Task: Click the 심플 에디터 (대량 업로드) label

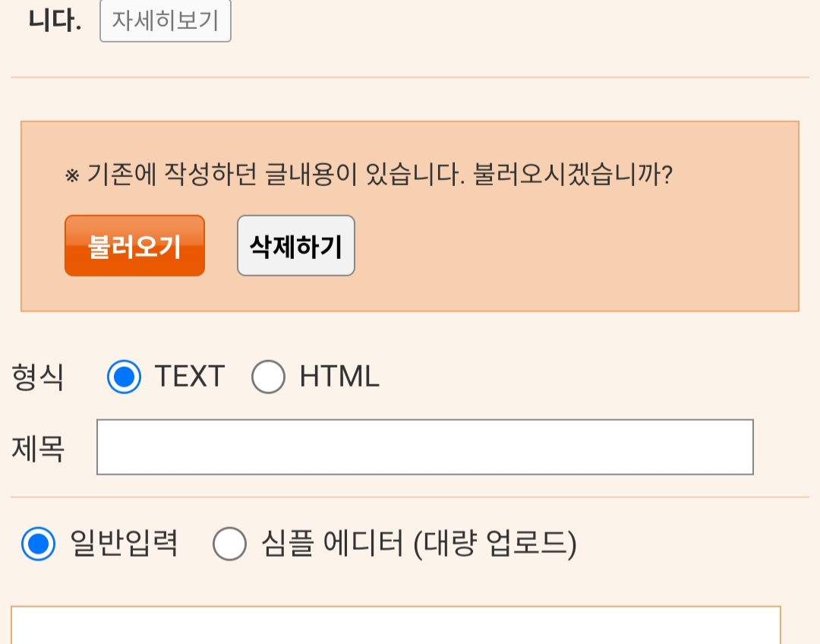Action: [418, 544]
